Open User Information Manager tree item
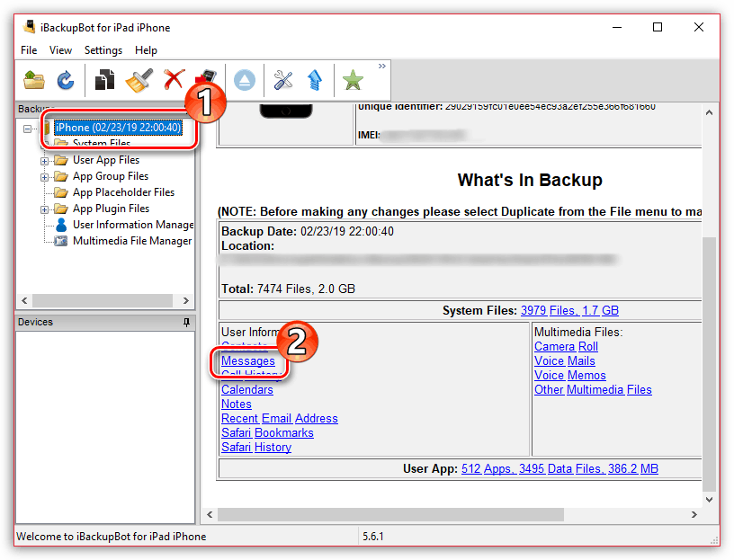Screen dimensions: 734x560 click(133, 225)
